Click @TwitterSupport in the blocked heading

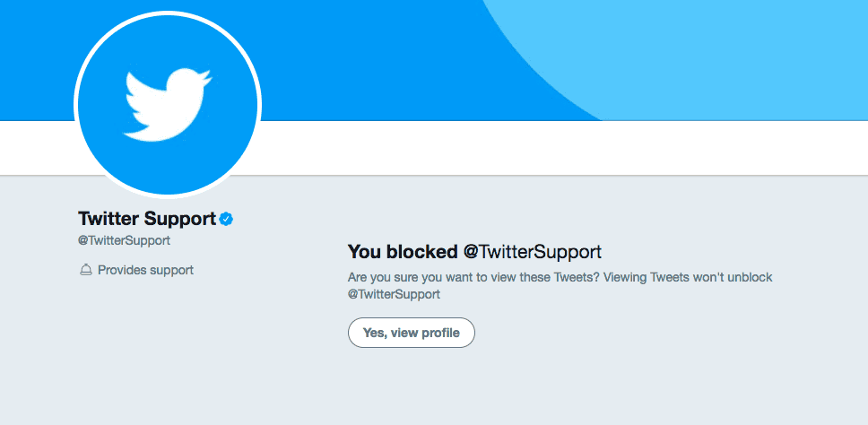tap(532, 251)
